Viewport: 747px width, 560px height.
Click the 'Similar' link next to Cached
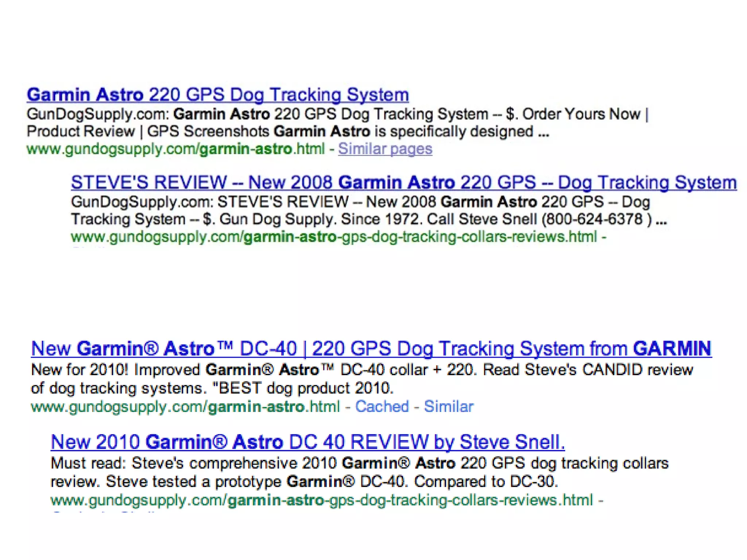click(x=448, y=407)
